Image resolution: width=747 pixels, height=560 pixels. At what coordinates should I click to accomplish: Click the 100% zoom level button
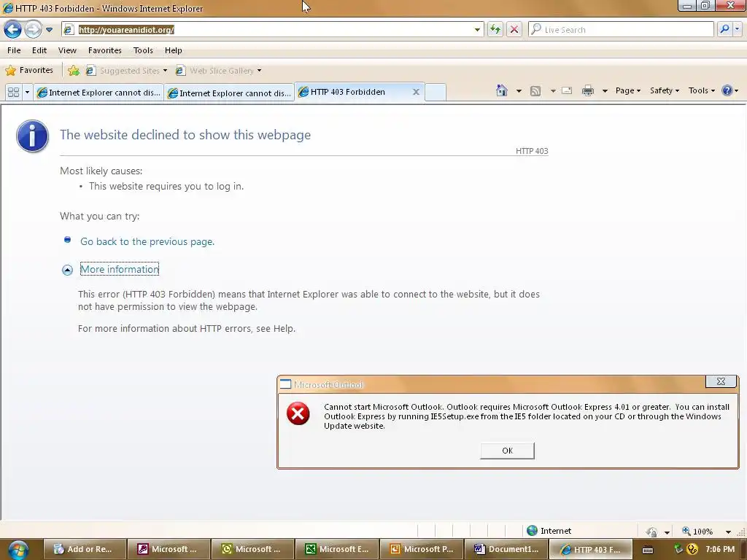tap(697, 531)
